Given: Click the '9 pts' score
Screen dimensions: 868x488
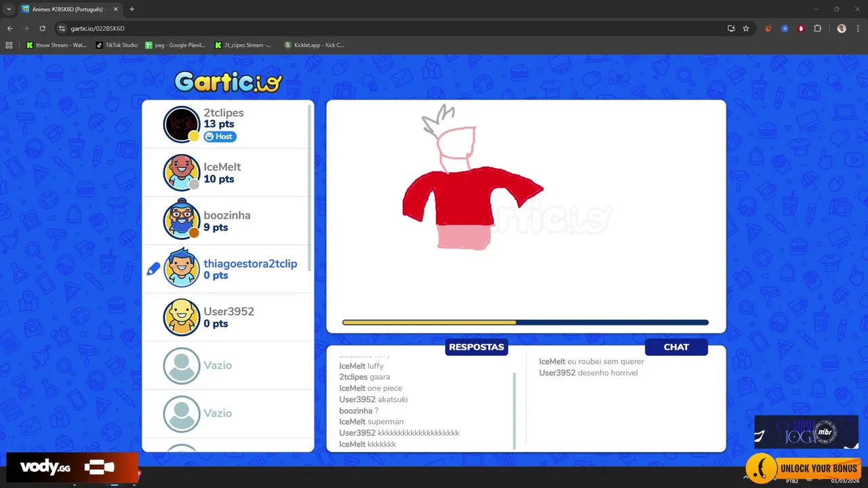Looking at the screenshot, I should pos(216,227).
